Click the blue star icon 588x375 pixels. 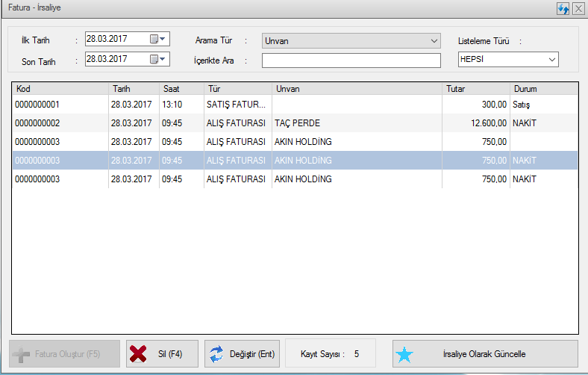[404, 354]
